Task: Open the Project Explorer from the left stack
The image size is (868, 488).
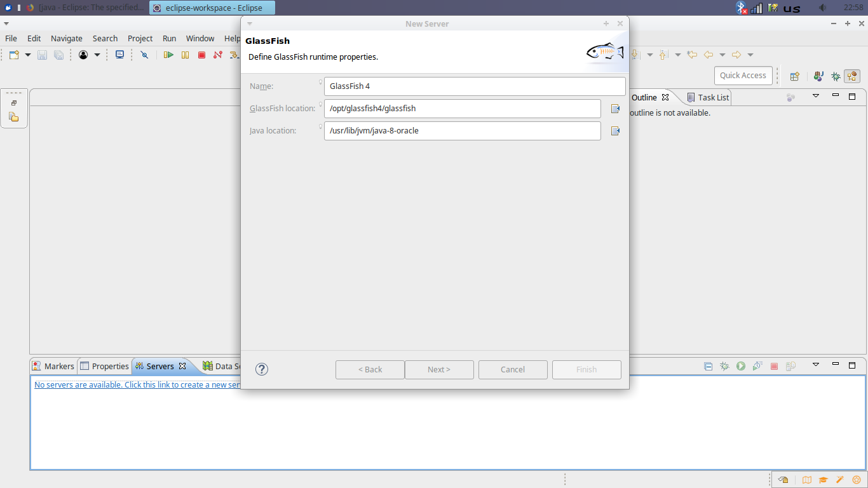Action: 14,117
